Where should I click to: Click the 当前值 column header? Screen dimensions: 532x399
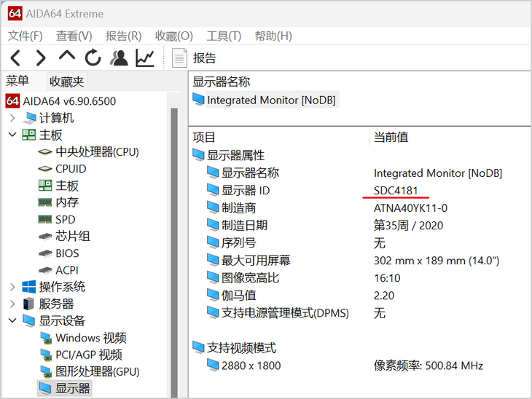click(x=391, y=138)
